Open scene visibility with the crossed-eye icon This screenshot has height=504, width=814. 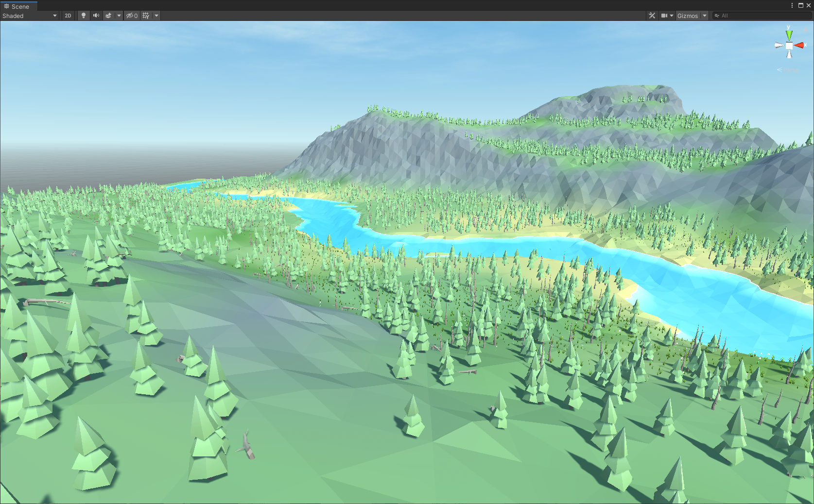coord(131,16)
